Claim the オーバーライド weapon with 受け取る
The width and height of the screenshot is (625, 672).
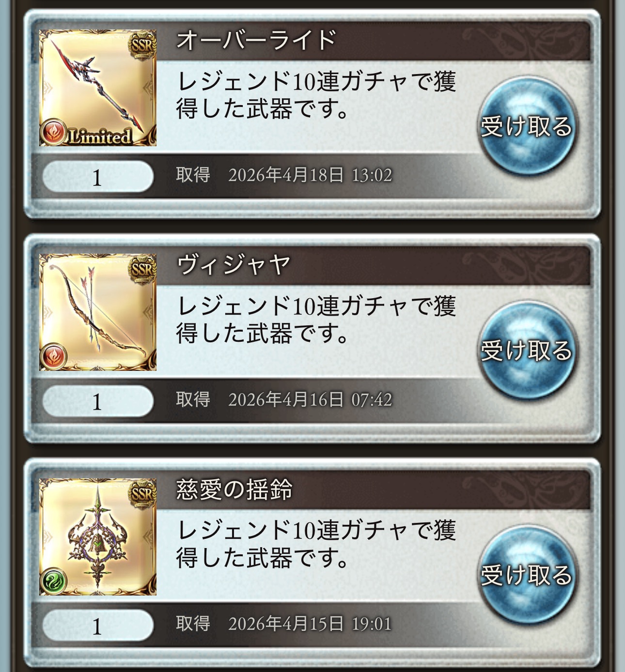pos(526,126)
